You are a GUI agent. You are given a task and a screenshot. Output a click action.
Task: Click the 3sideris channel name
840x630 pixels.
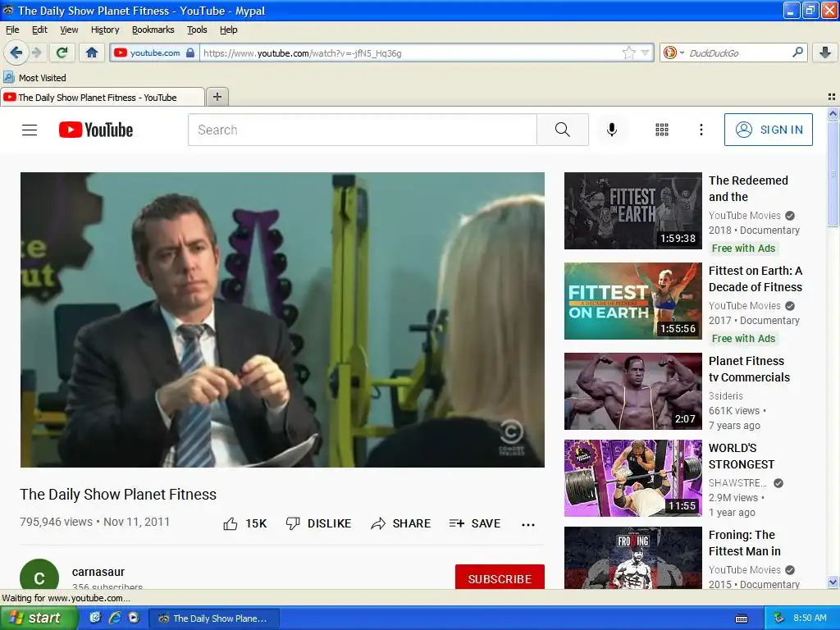click(x=726, y=396)
